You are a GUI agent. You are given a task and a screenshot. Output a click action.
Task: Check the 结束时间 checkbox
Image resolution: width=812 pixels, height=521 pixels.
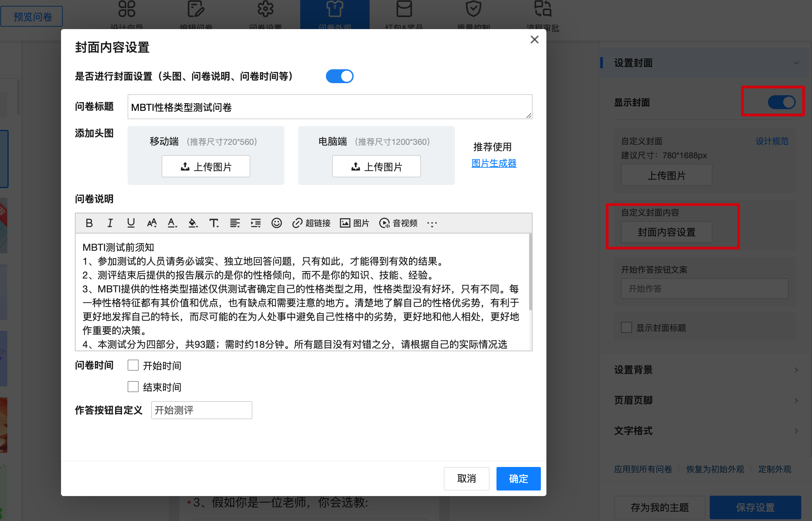[x=133, y=387]
